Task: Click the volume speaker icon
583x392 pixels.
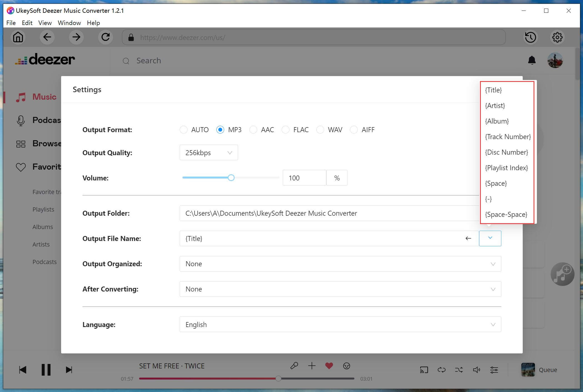Action: 476,370
